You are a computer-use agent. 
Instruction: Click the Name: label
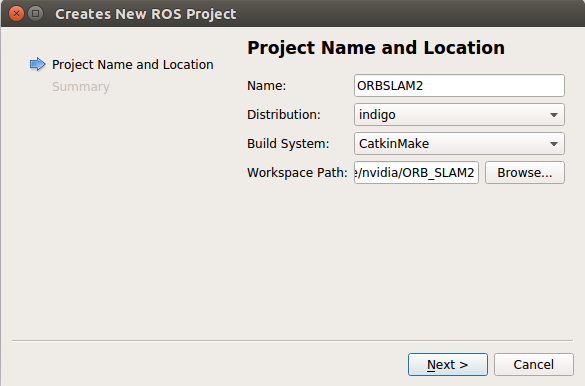(266, 86)
